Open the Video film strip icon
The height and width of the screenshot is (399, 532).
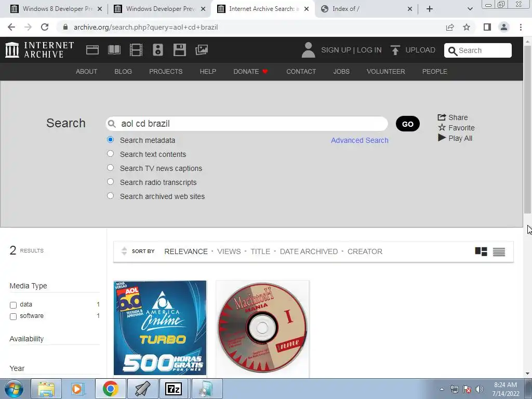136,50
